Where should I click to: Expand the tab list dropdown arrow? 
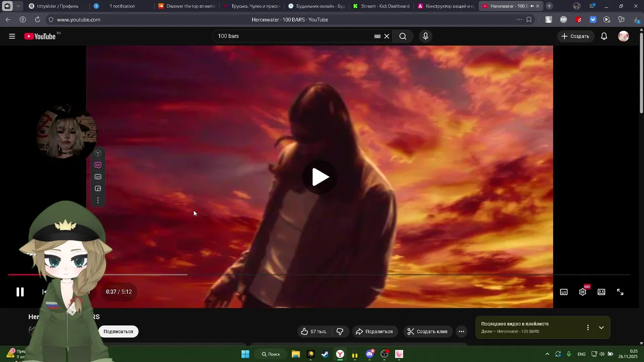click(x=18, y=6)
